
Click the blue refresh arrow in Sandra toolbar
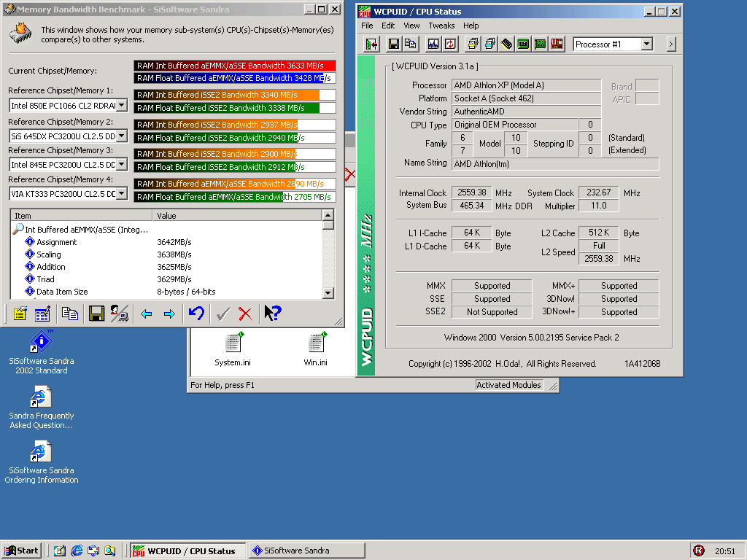point(196,314)
